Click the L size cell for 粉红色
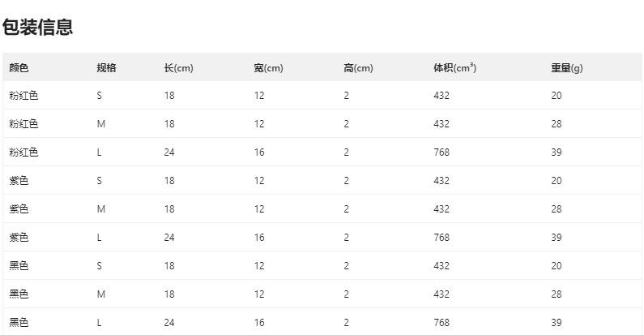This screenshot has width=644, height=335. 99,152
